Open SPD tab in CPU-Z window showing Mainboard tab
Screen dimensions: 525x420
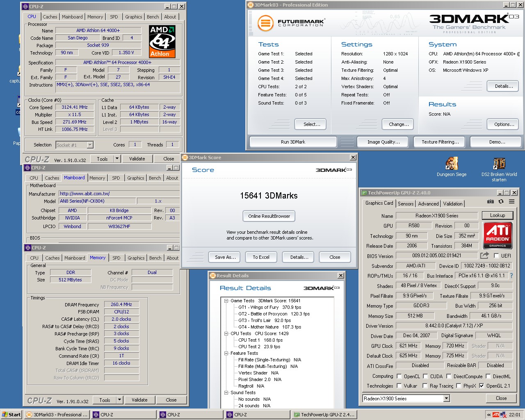click(x=116, y=178)
